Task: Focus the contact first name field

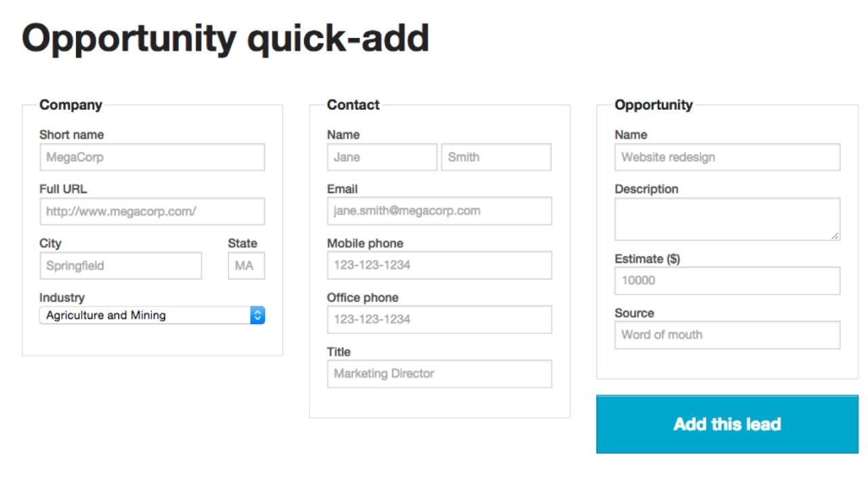Action: 382,157
